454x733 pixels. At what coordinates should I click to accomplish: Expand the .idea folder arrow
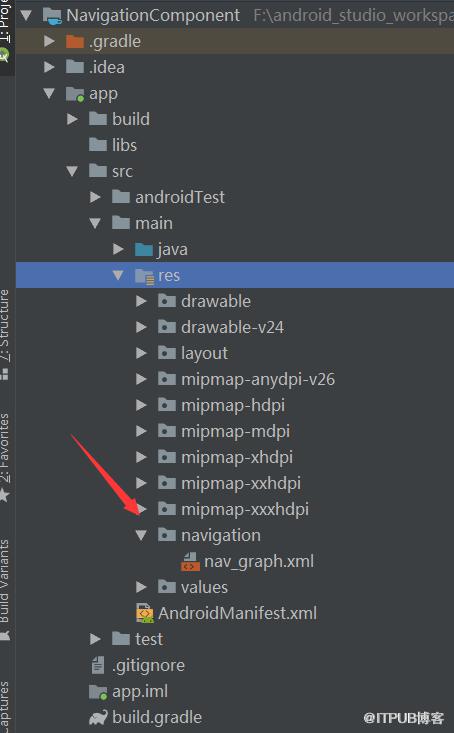[49, 67]
